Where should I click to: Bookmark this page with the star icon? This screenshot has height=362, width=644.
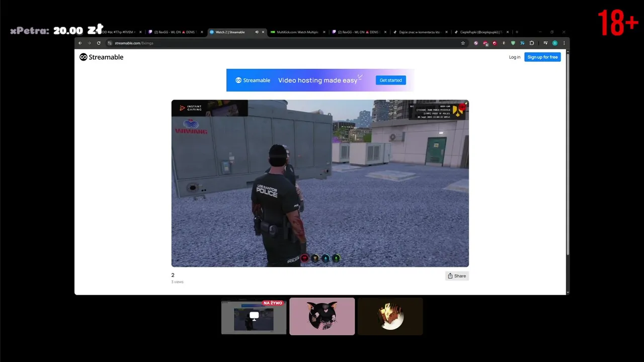tap(463, 43)
